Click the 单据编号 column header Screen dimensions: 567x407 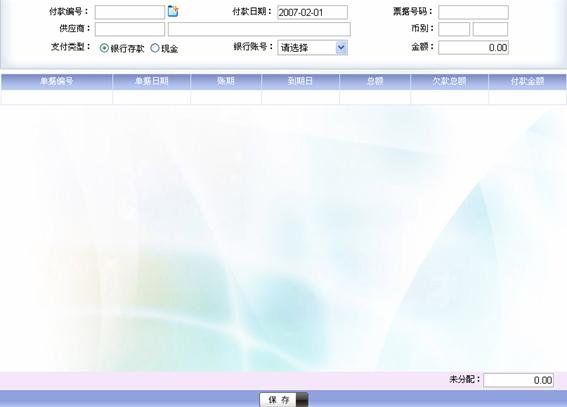[57, 81]
